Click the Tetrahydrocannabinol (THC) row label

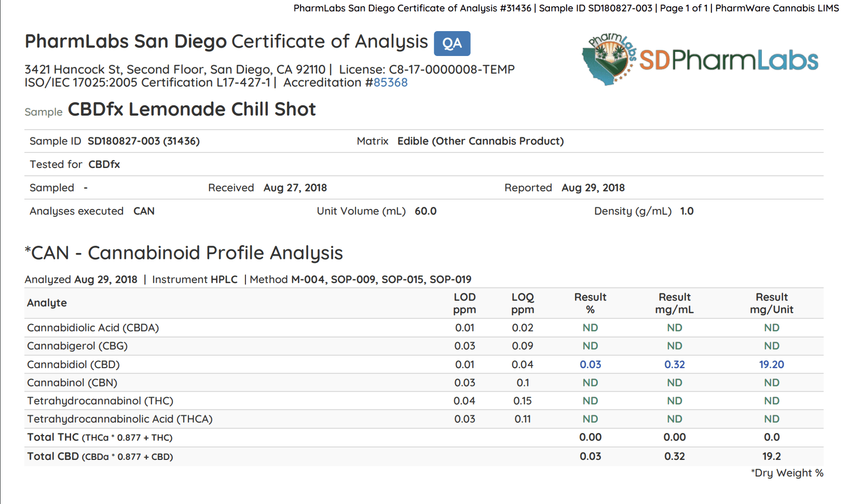click(100, 401)
